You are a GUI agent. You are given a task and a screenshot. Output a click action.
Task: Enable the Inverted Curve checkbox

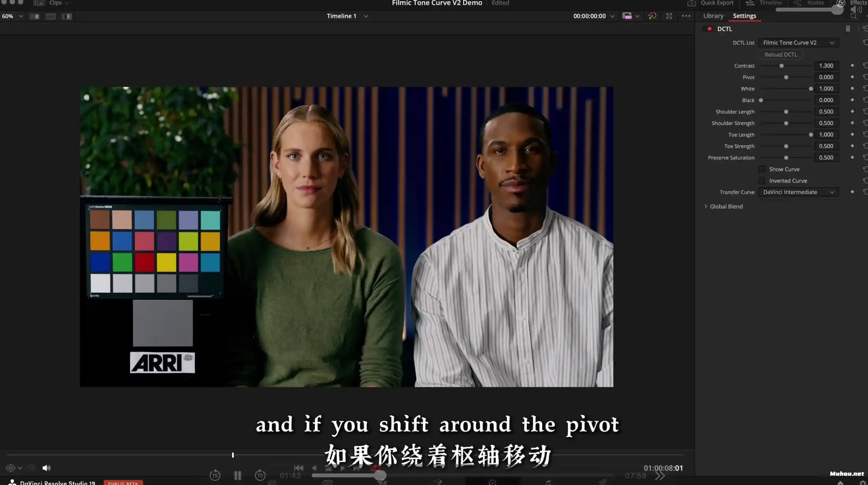click(762, 181)
